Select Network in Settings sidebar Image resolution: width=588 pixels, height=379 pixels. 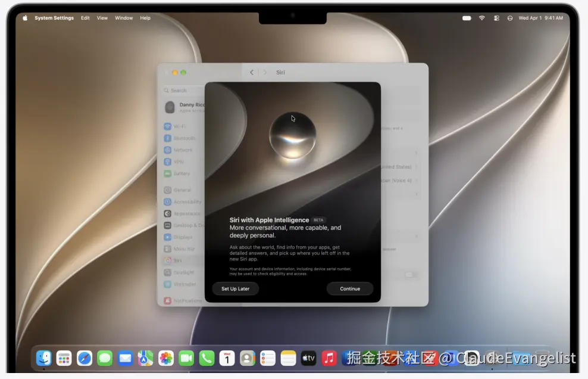tap(184, 150)
